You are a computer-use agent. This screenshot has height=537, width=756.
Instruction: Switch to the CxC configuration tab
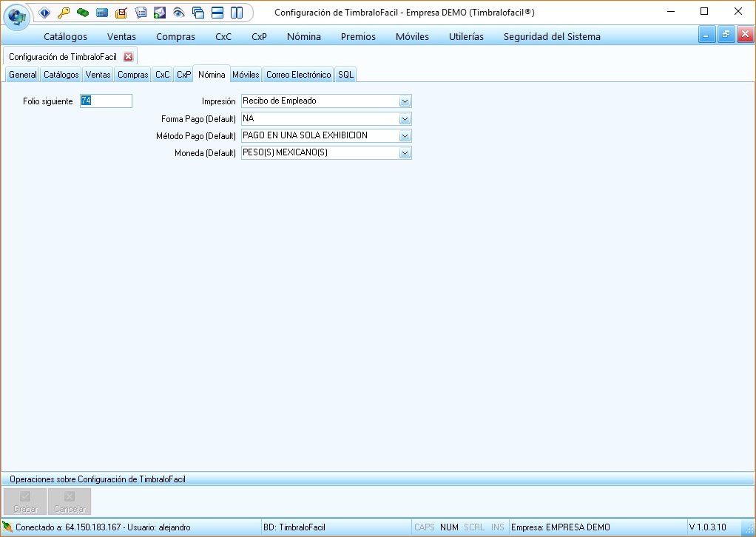click(x=163, y=74)
